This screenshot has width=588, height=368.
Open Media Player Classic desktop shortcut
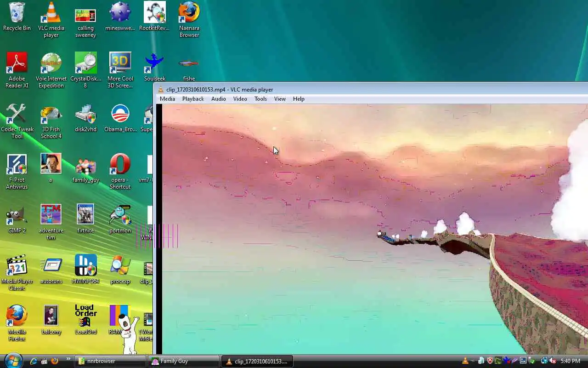(17, 273)
